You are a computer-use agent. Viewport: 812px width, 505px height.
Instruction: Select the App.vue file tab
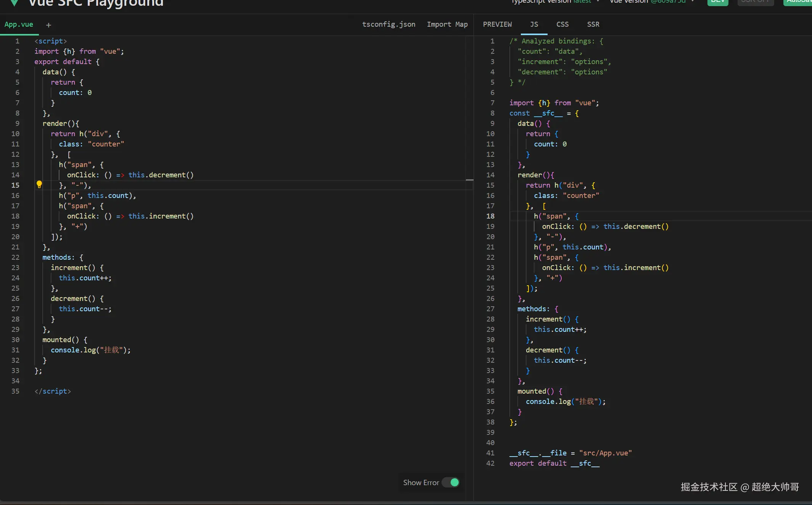coord(19,24)
